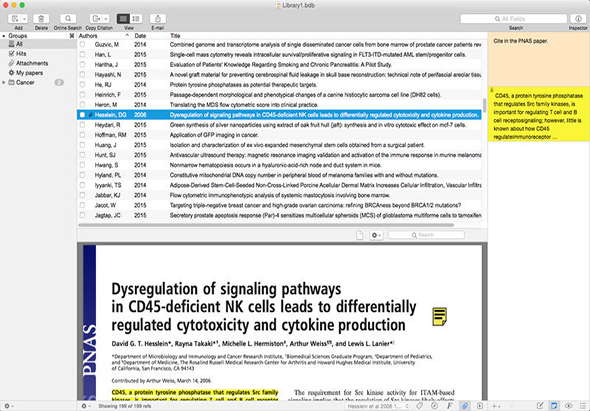
Task: Open the Inspector info panel
Action: [x=578, y=18]
